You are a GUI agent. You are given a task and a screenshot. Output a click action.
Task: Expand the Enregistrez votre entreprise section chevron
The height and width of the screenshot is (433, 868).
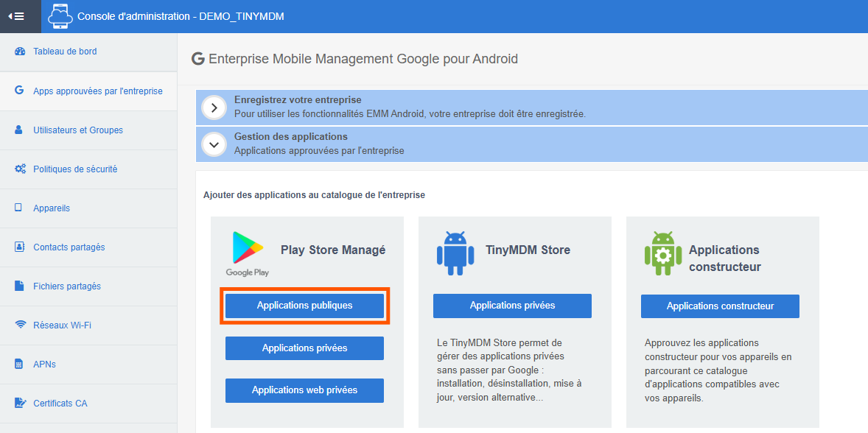point(214,108)
